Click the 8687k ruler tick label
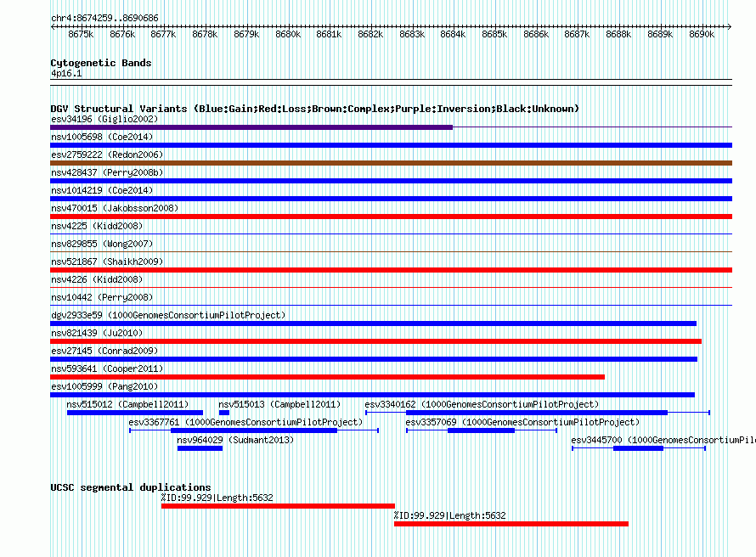Image resolution: width=756 pixels, height=557 pixels. (x=577, y=34)
